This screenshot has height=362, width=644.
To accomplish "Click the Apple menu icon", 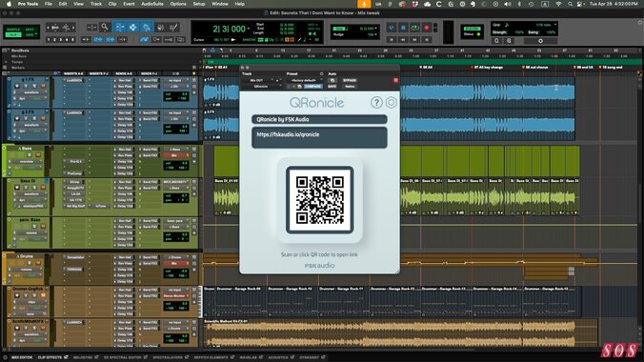I will coord(9,4).
